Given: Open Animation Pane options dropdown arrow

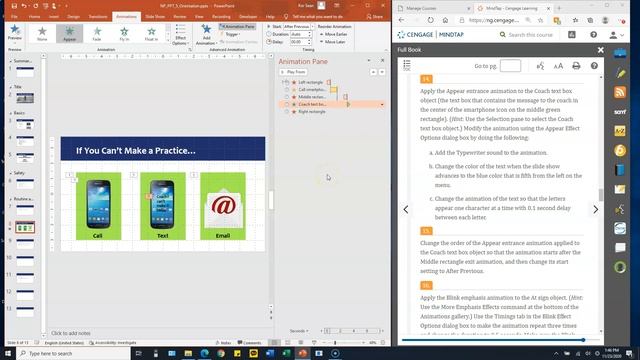Looking at the screenshot, I should [369, 60].
